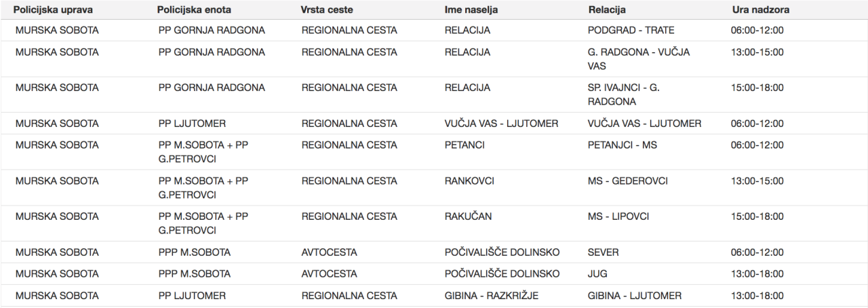The image size is (868, 308).
Task: Select the GIBINA - LJUTOMER cell
Action: tap(634, 296)
